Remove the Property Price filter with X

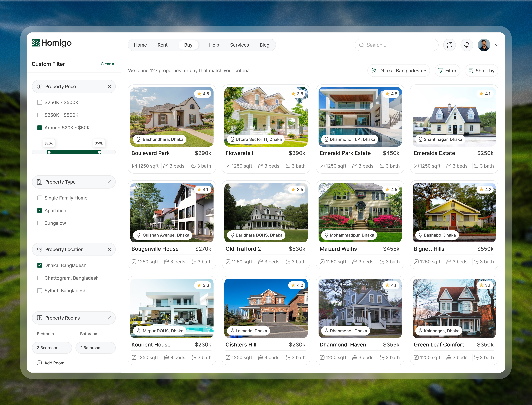tap(109, 87)
